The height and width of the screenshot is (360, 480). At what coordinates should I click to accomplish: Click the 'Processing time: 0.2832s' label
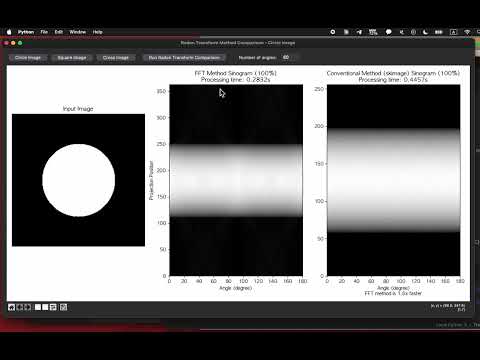[235, 80]
